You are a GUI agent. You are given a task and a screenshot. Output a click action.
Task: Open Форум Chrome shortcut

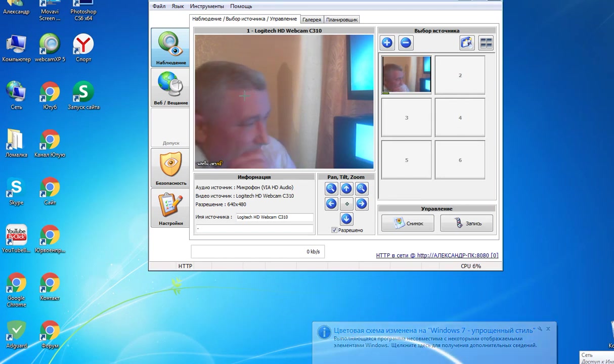tap(50, 335)
